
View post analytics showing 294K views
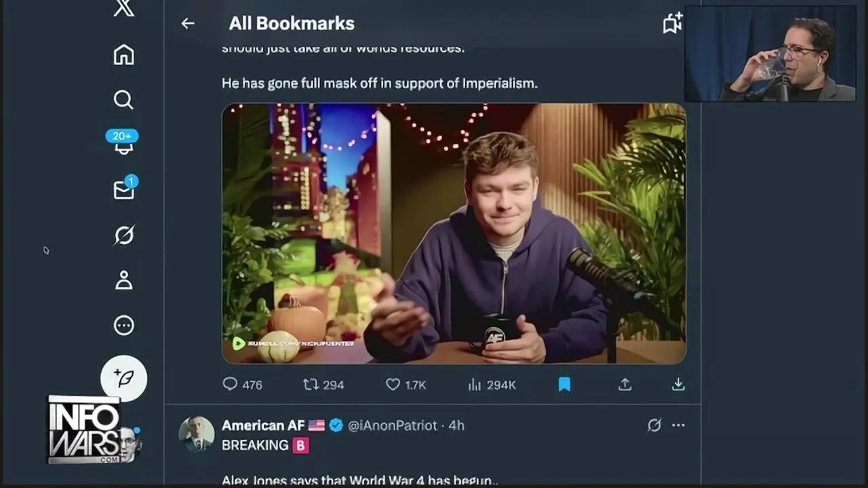coord(492,384)
